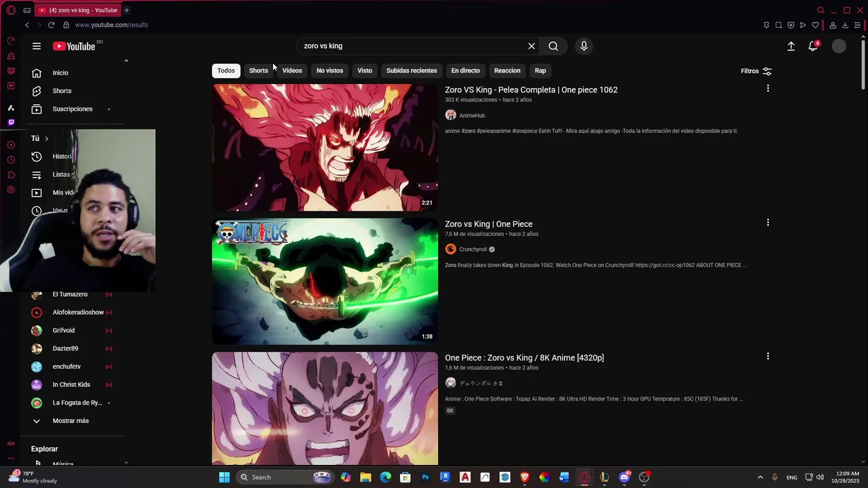Open more options for 8K Anime video
Image resolution: width=868 pixels, height=488 pixels.
[x=768, y=357]
